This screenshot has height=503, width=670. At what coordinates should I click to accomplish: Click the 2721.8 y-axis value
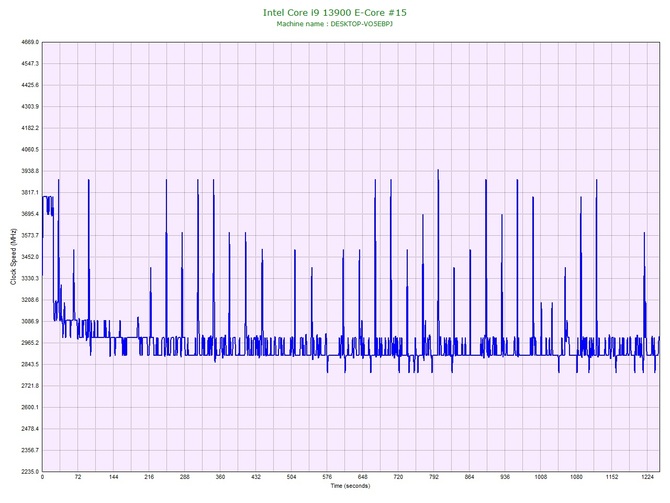pyautogui.click(x=30, y=385)
